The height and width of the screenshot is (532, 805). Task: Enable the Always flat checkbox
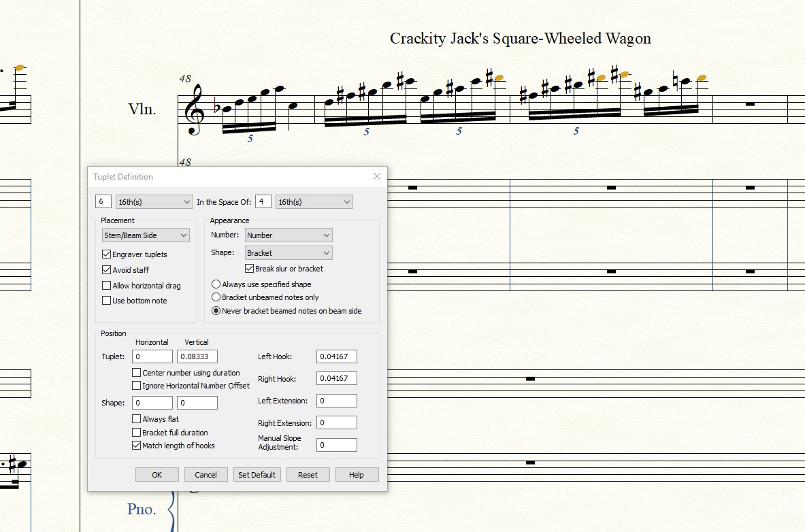[x=137, y=419]
